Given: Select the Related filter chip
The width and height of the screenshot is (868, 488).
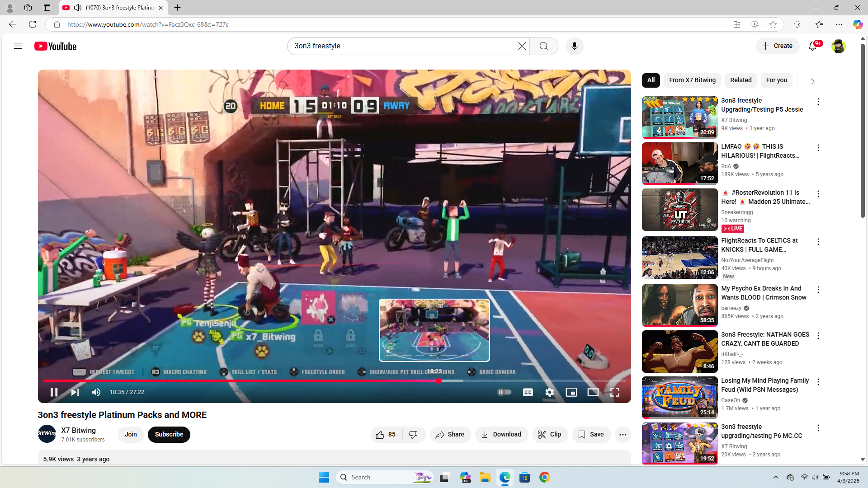Looking at the screenshot, I should click(741, 80).
